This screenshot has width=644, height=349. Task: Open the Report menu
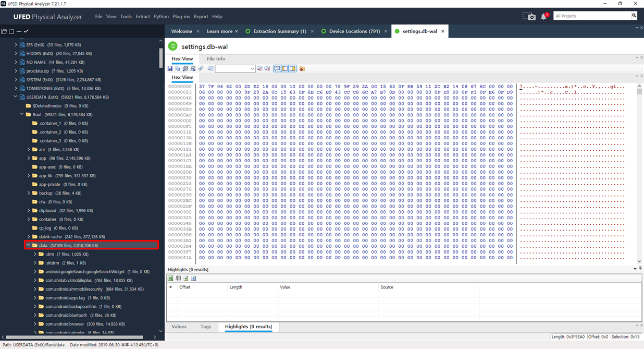pyautogui.click(x=201, y=17)
